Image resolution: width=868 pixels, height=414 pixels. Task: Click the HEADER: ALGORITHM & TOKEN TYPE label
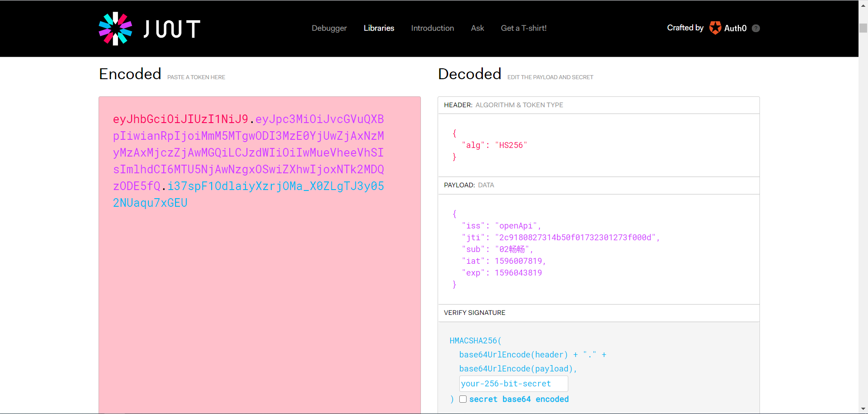[504, 105]
